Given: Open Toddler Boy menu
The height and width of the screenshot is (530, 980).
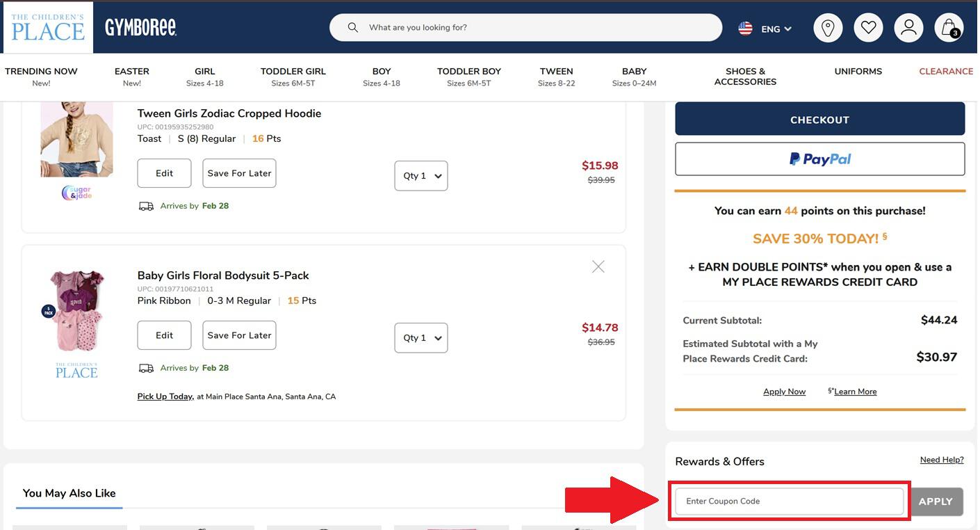Looking at the screenshot, I should pyautogui.click(x=469, y=77).
